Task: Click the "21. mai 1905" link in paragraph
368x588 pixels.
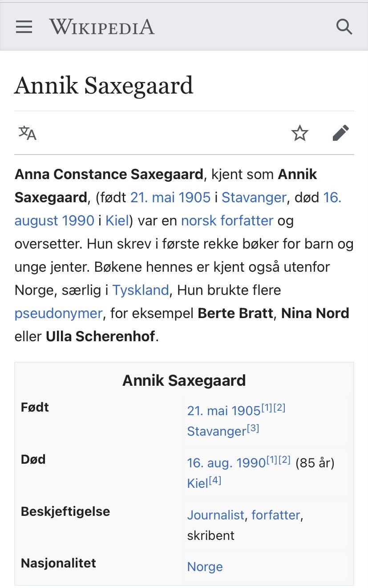Action: point(170,197)
